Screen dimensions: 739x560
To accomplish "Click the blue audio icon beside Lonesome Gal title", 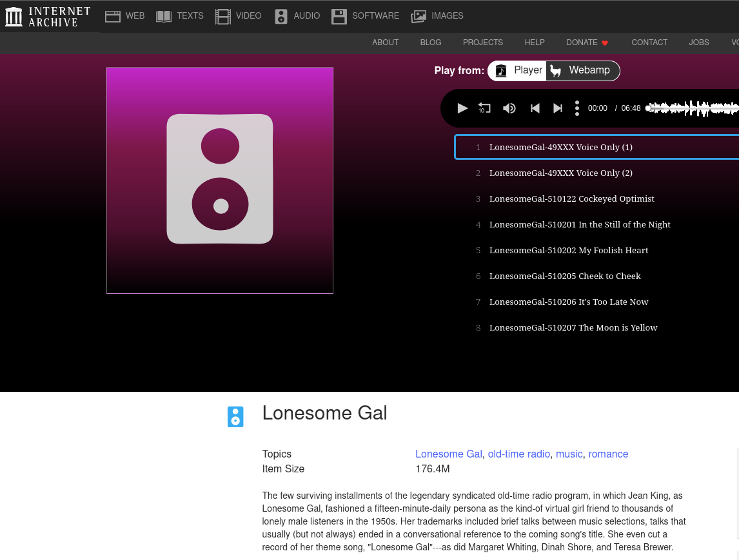I will tap(235, 417).
